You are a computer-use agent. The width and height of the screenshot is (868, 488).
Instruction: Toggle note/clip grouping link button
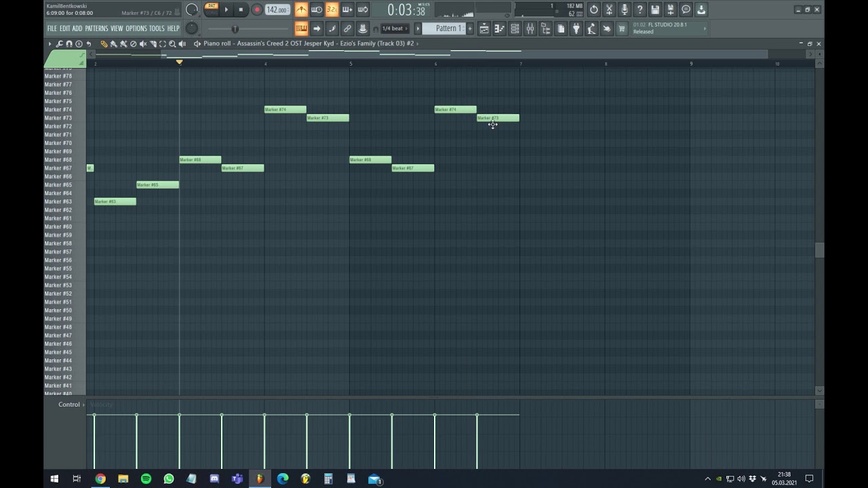click(347, 28)
